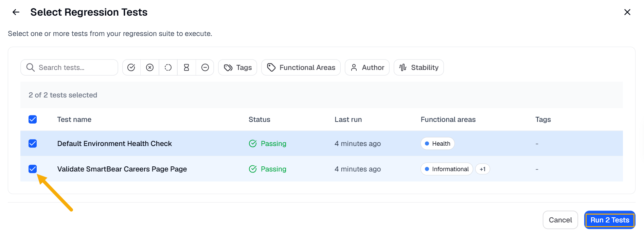Uncheck Validate SmartBear Careers Page Page test

click(x=33, y=169)
